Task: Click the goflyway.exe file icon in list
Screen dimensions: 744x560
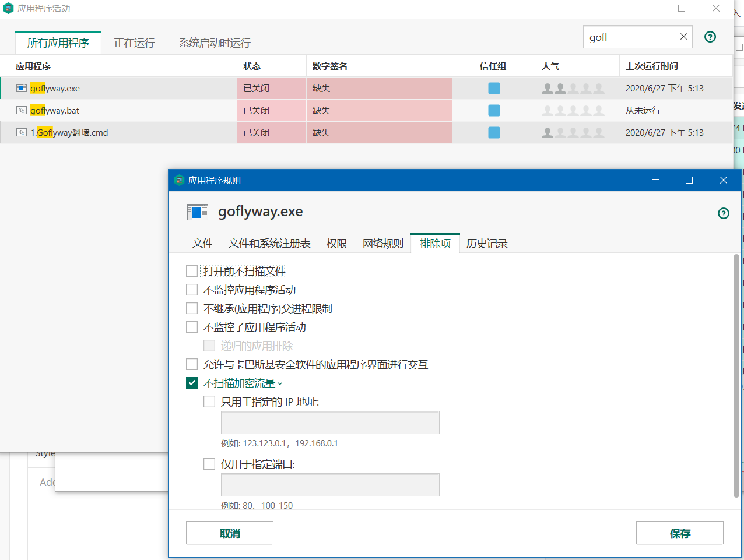Action: coord(22,89)
